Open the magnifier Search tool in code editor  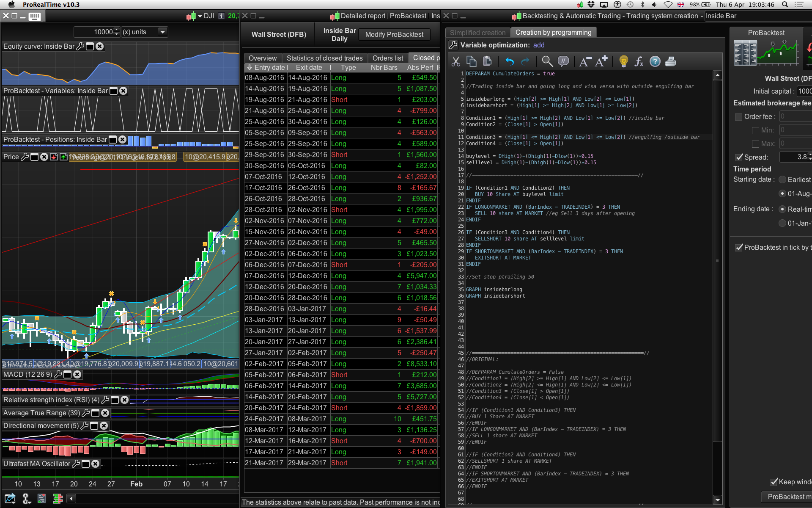(x=547, y=62)
